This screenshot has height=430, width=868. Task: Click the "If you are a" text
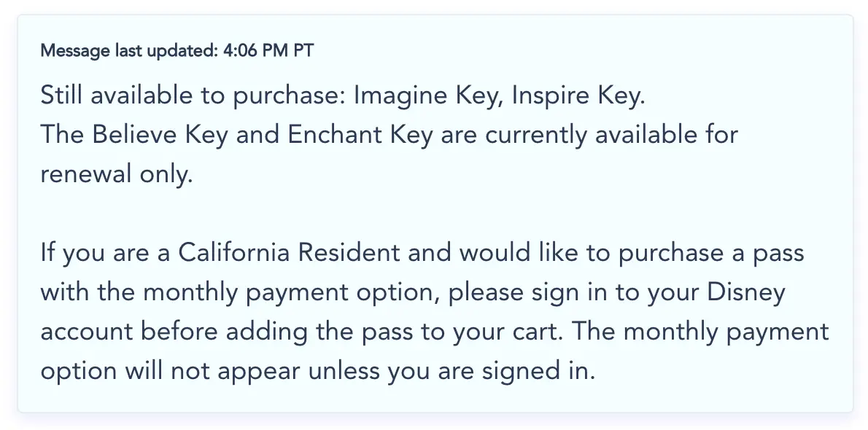click(106, 254)
